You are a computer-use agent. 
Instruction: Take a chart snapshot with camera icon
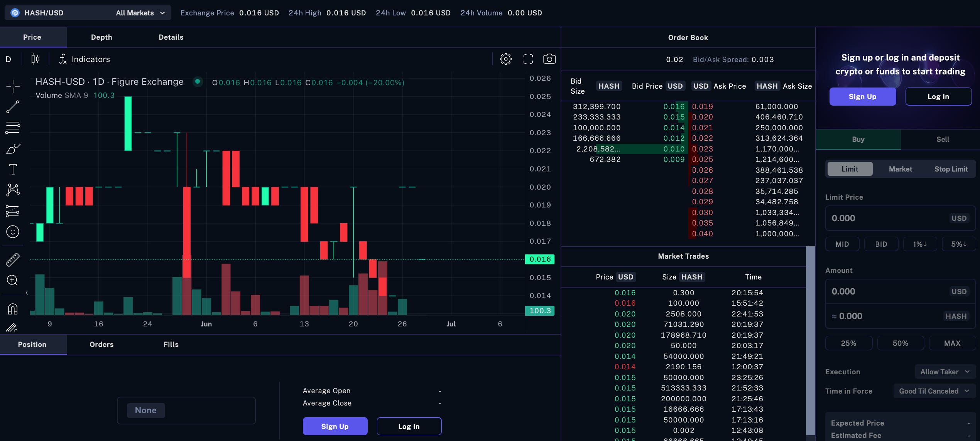549,59
